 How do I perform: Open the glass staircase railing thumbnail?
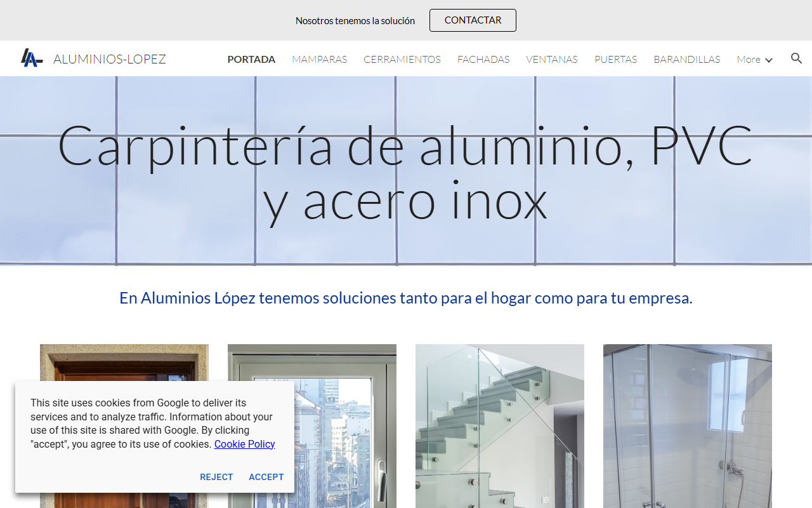point(500,426)
